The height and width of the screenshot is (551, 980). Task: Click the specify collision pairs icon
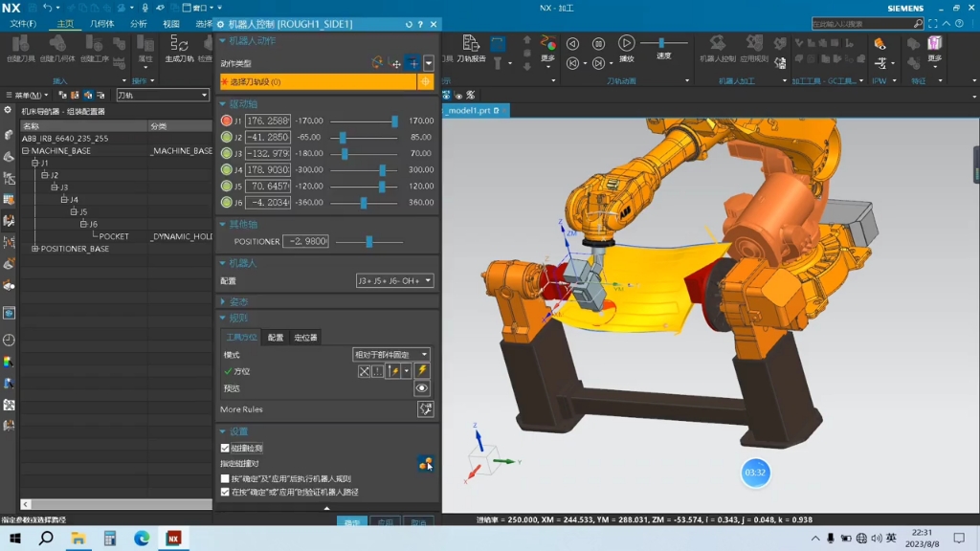426,464
